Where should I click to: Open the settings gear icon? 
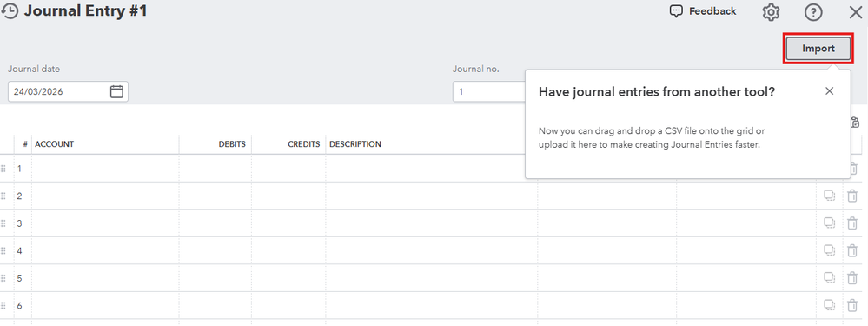pos(772,12)
